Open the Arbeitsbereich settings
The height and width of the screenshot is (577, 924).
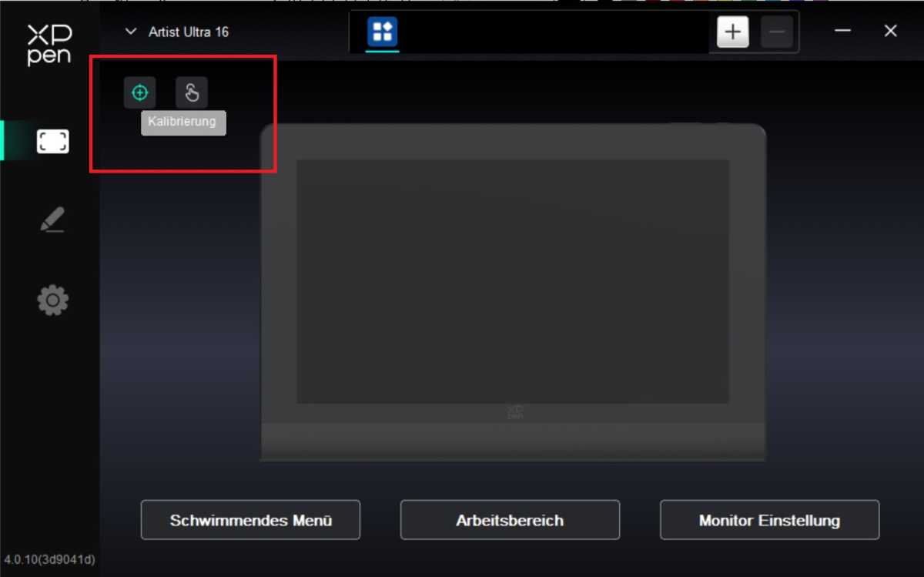tap(510, 520)
